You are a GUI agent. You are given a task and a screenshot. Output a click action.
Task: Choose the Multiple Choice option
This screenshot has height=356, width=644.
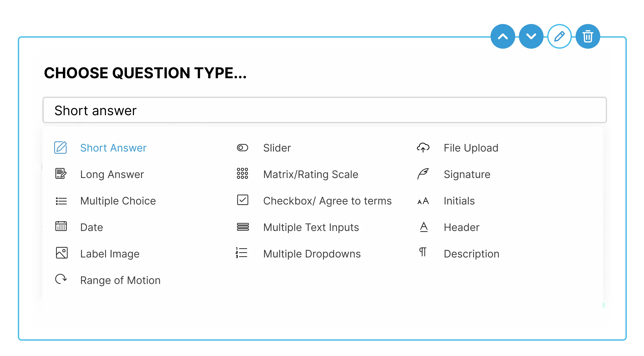pyautogui.click(x=118, y=201)
